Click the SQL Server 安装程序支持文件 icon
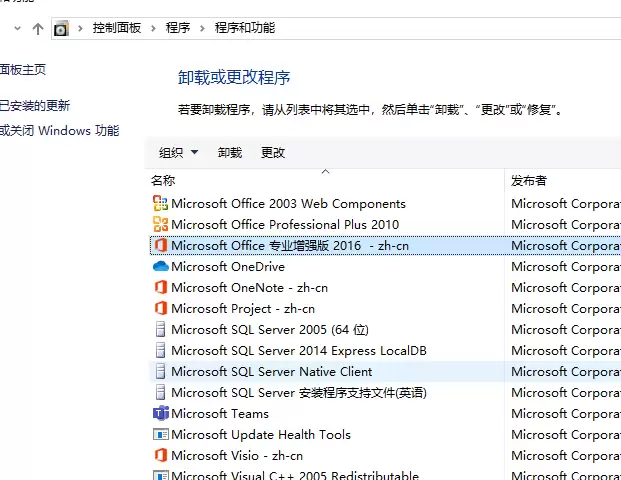The height and width of the screenshot is (480, 621). [160, 392]
